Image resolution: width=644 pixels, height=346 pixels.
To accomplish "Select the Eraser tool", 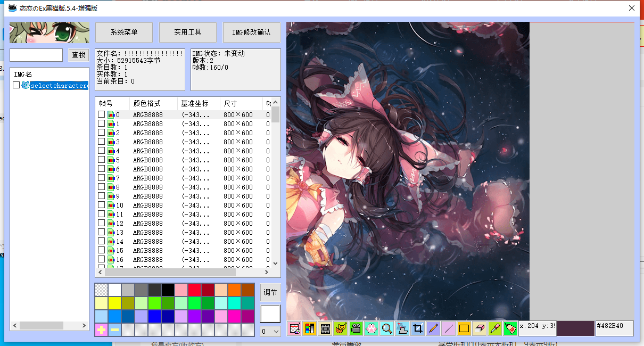I will point(479,328).
